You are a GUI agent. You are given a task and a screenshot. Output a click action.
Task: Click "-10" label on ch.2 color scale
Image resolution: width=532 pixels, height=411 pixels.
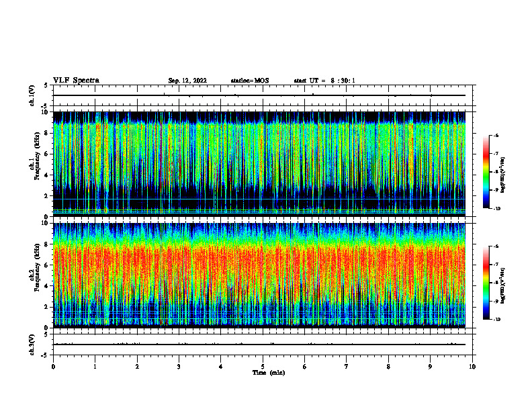click(x=497, y=320)
